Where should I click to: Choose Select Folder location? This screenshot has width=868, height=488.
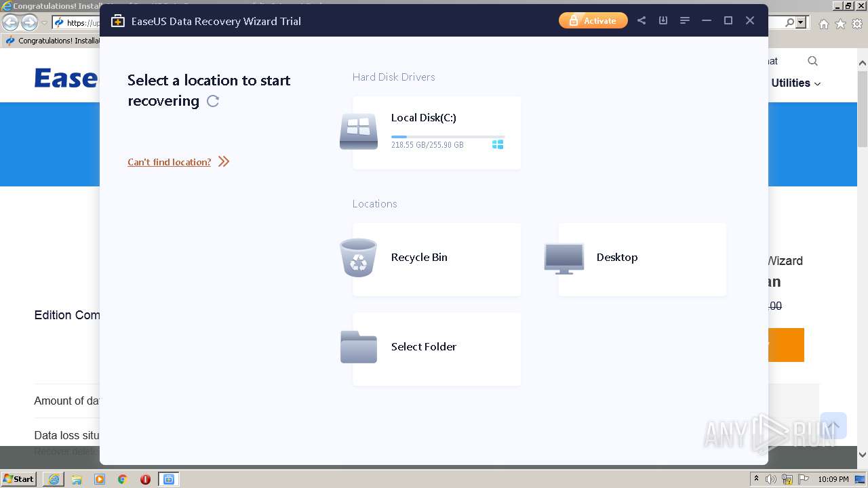pos(437,348)
